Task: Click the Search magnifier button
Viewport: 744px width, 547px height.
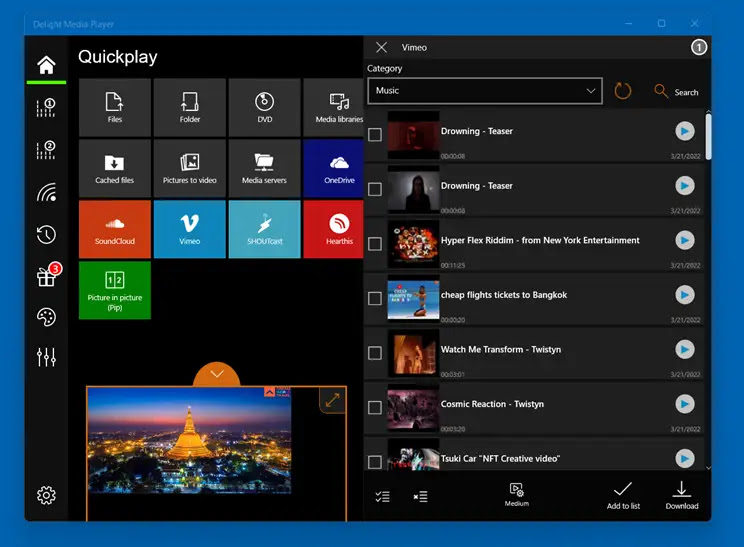Action: click(676, 91)
